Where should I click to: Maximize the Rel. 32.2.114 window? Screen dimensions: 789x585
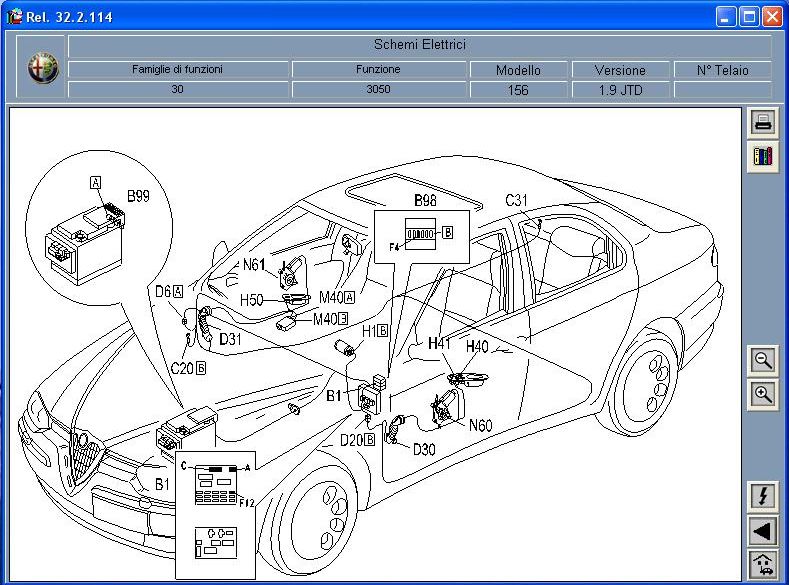point(749,15)
